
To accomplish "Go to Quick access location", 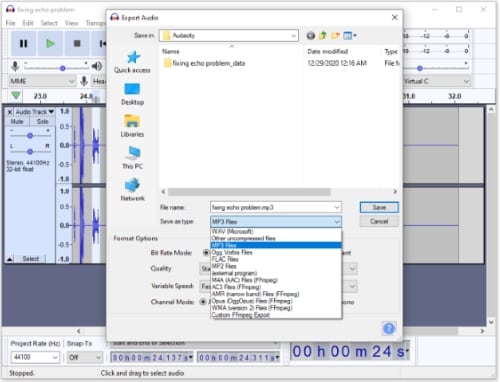I will point(132,62).
